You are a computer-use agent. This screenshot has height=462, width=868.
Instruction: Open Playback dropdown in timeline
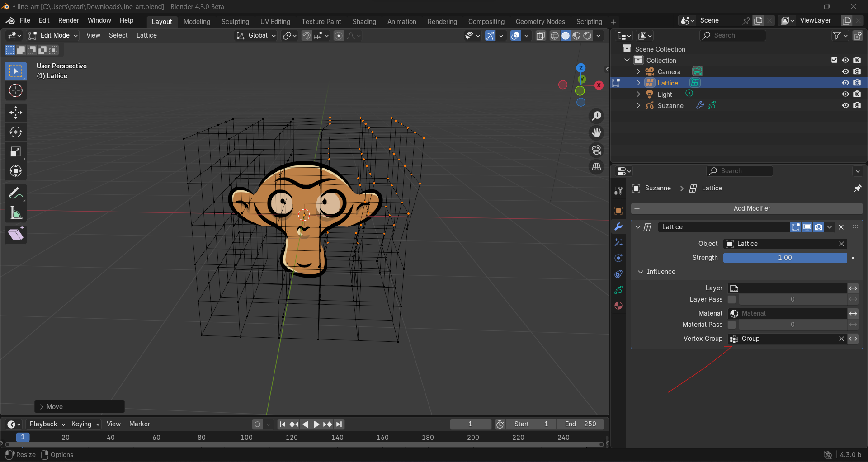click(x=47, y=424)
